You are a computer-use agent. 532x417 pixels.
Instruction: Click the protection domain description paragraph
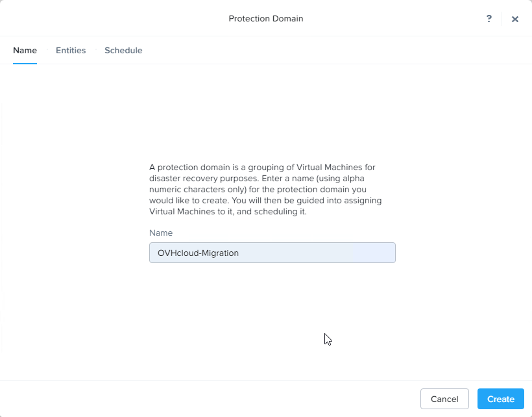tap(265, 190)
